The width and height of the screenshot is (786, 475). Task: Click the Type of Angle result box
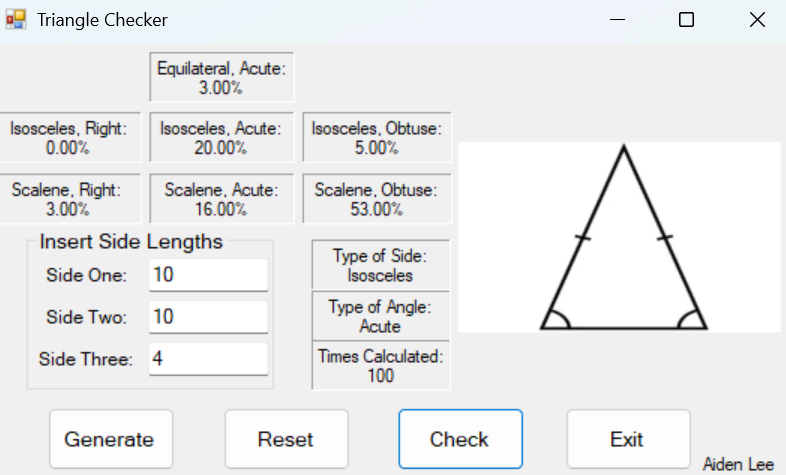[380, 316]
